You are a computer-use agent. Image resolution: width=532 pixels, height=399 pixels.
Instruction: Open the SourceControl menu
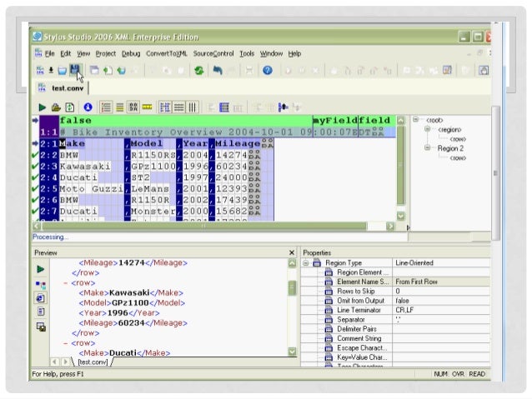(213, 53)
